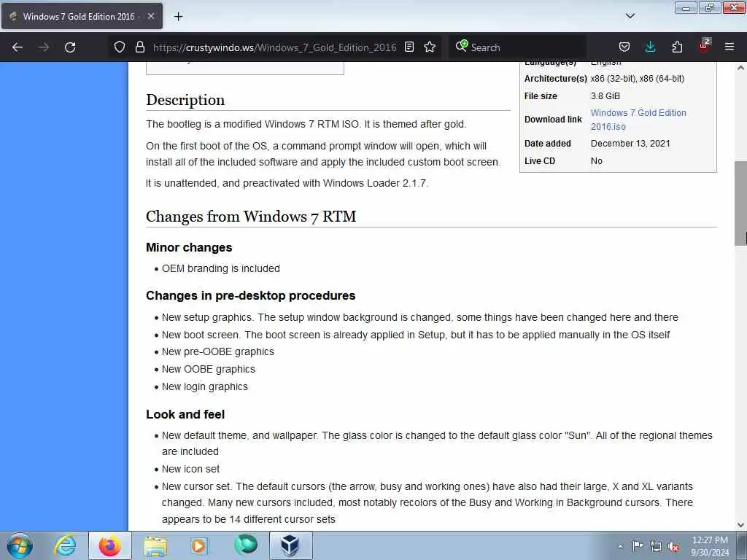This screenshot has height=560, width=747.
Task: Click the page vertical scrollbar thumb
Action: point(740,203)
